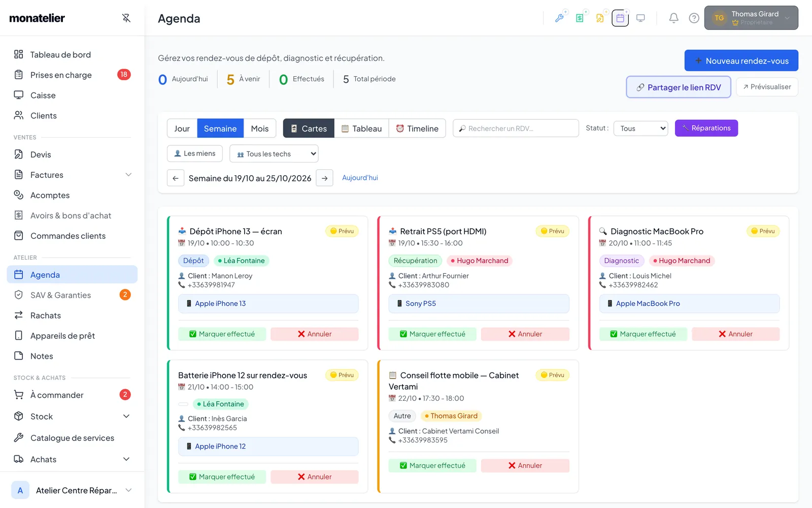Open SAV & Garanties
Screen dimensions: 812x508
(72, 295)
